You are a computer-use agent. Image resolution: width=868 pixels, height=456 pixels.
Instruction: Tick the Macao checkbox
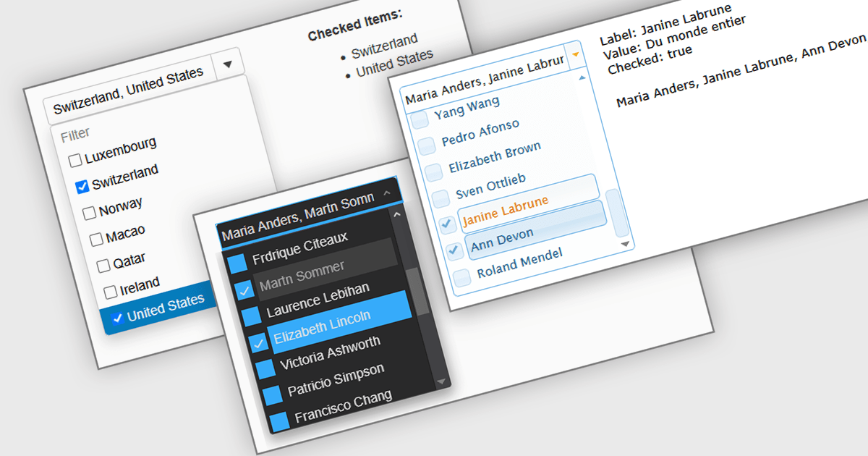point(96,239)
